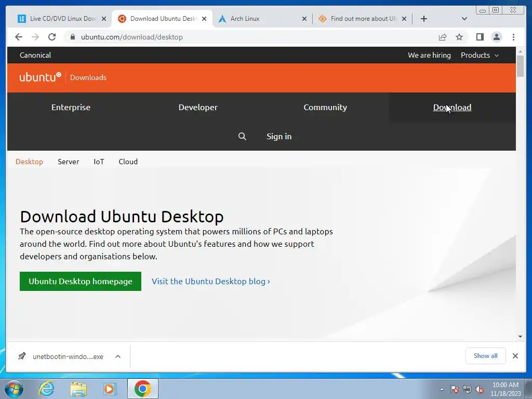Open the Canonical link
Screen dimensions: 532x399
click(35, 55)
